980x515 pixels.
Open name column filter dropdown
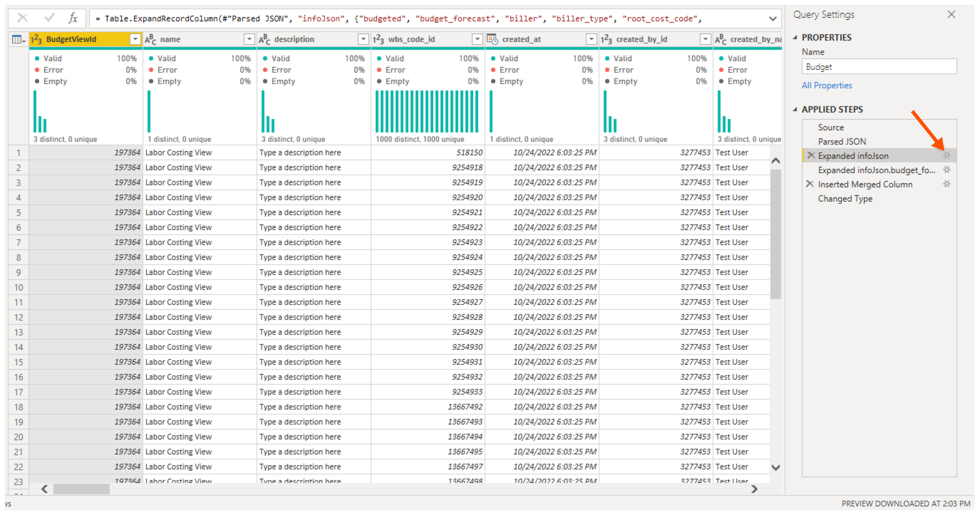[249, 39]
